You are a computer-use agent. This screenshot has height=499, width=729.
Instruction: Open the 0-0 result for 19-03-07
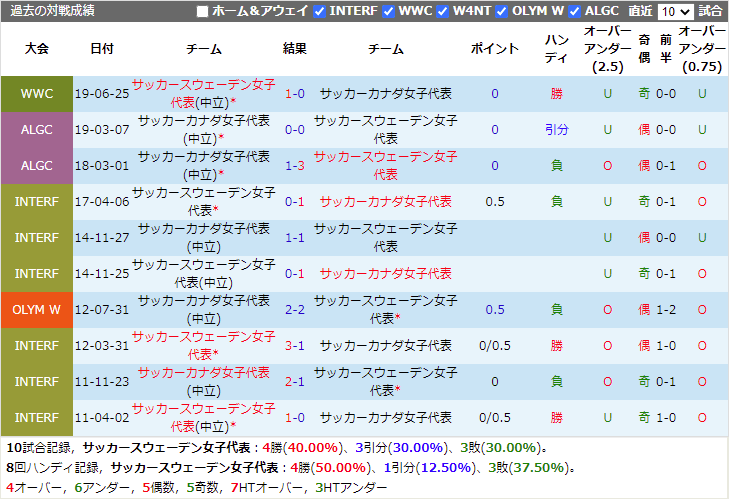tap(295, 130)
